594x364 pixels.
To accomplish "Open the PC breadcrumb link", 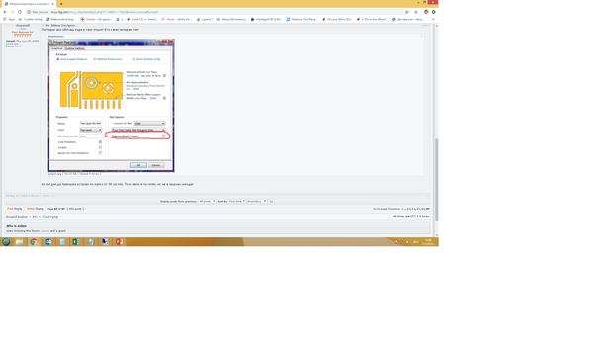I will click(x=35, y=217).
